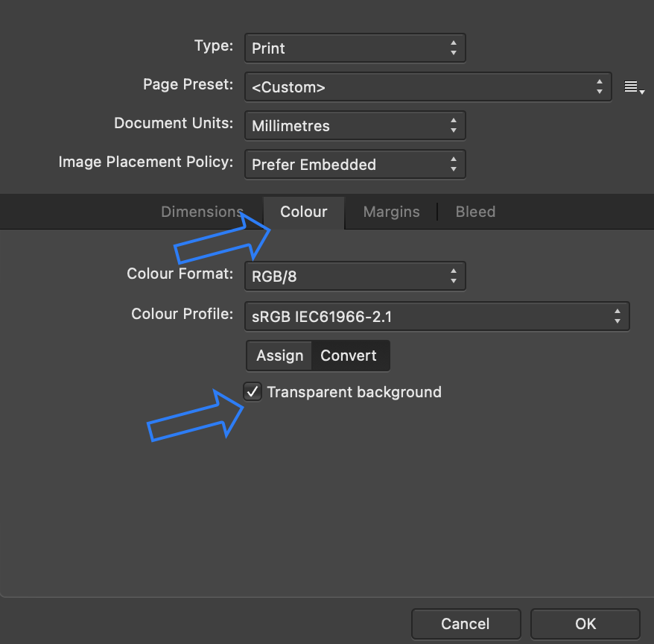Select the Colour tab
The height and width of the screenshot is (644, 654).
pos(304,212)
